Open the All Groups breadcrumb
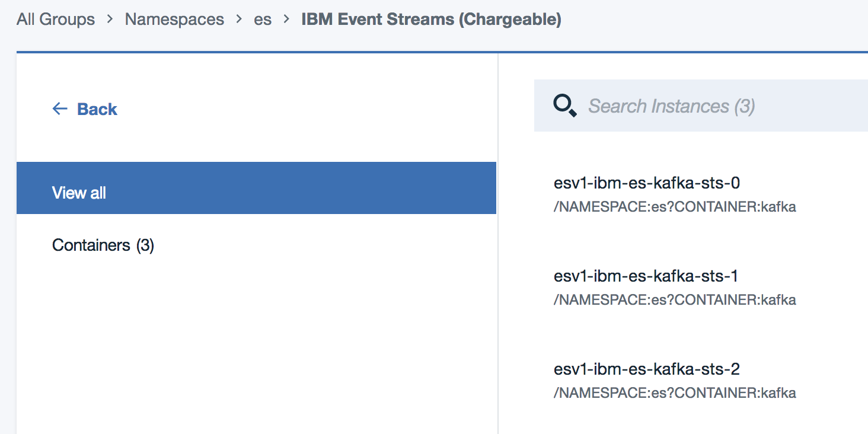The width and height of the screenshot is (868, 434). [x=56, y=19]
